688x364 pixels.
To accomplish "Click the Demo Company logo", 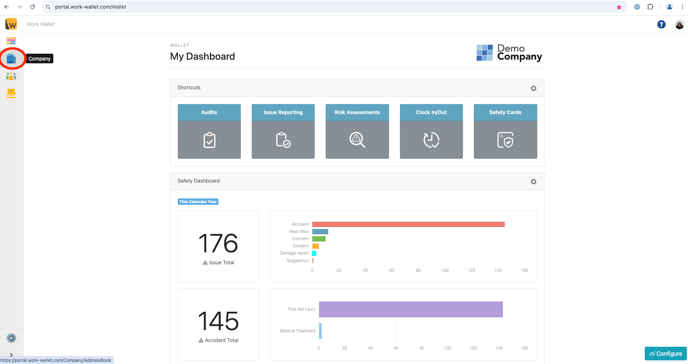I will point(509,53).
